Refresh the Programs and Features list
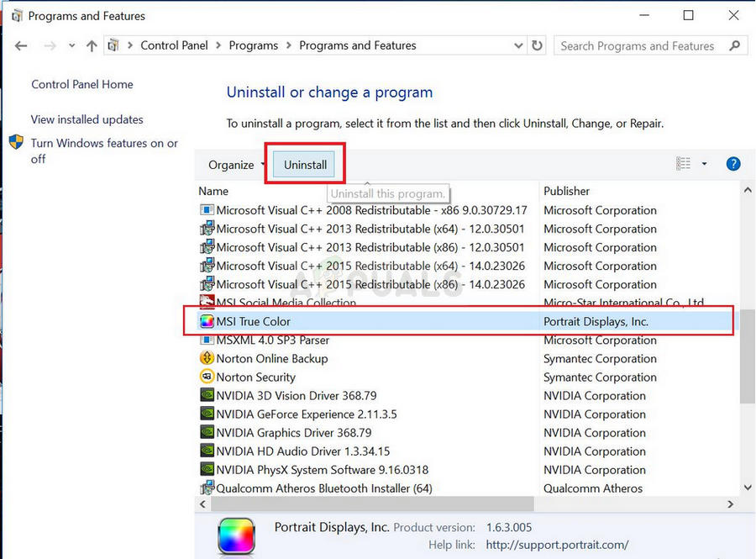 pos(537,46)
